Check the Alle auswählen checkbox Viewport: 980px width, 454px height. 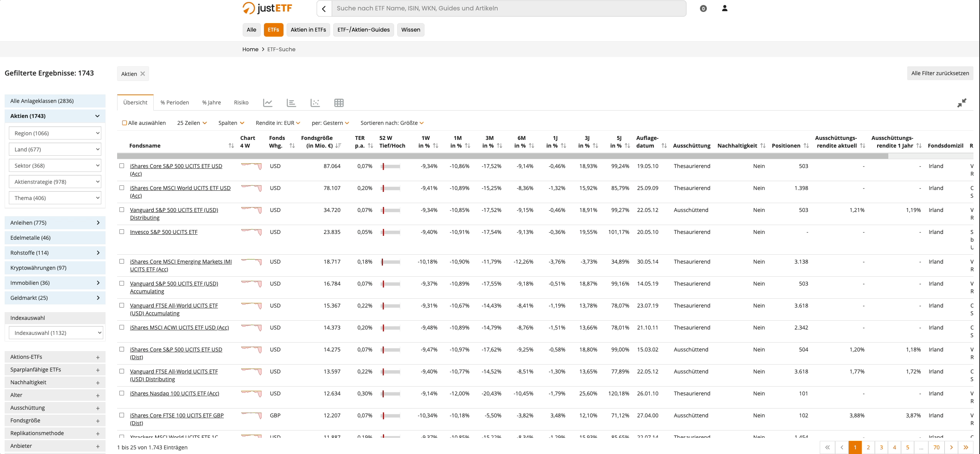tap(124, 123)
